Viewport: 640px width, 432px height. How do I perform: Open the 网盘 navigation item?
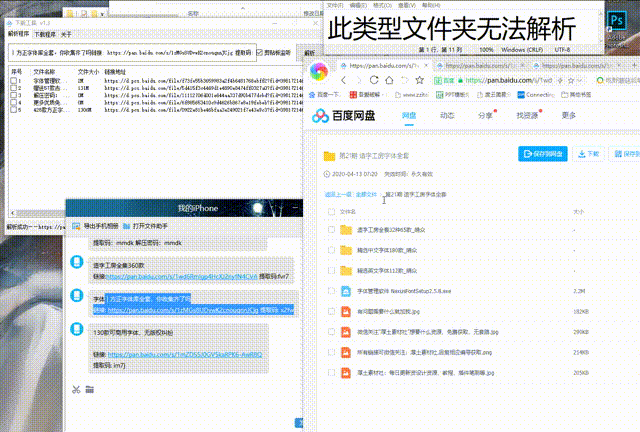(x=409, y=116)
